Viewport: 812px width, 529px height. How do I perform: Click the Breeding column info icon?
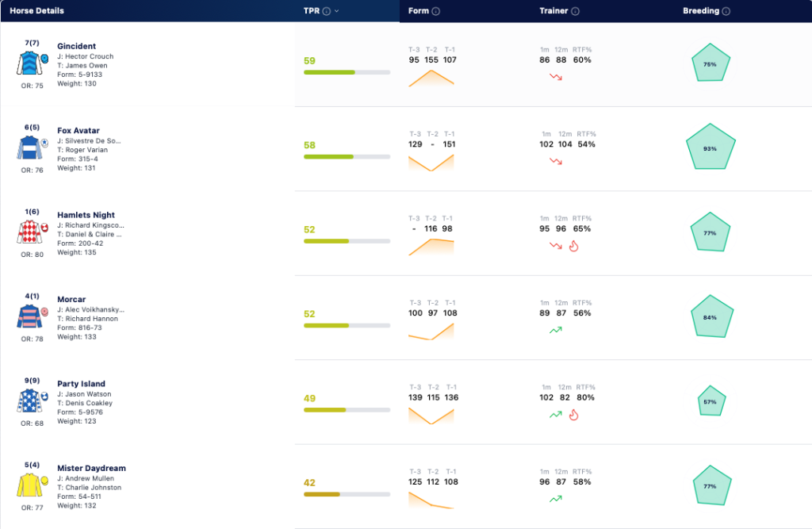click(x=726, y=11)
